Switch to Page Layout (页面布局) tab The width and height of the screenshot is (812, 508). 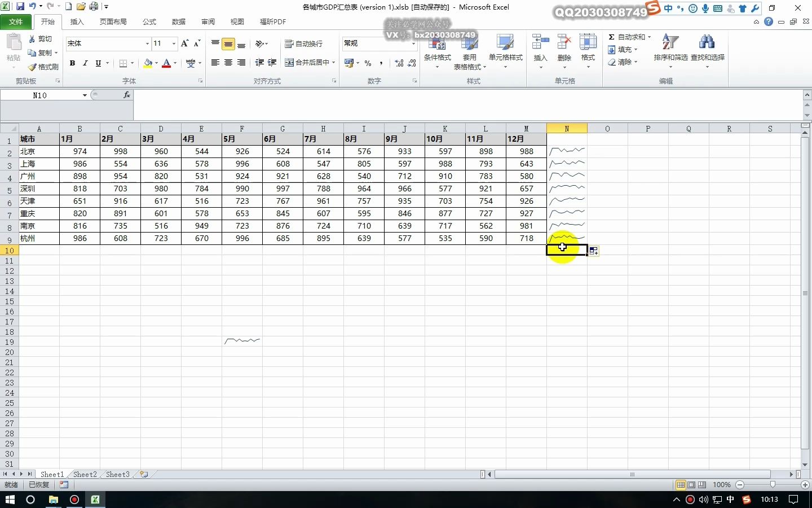[x=113, y=22]
